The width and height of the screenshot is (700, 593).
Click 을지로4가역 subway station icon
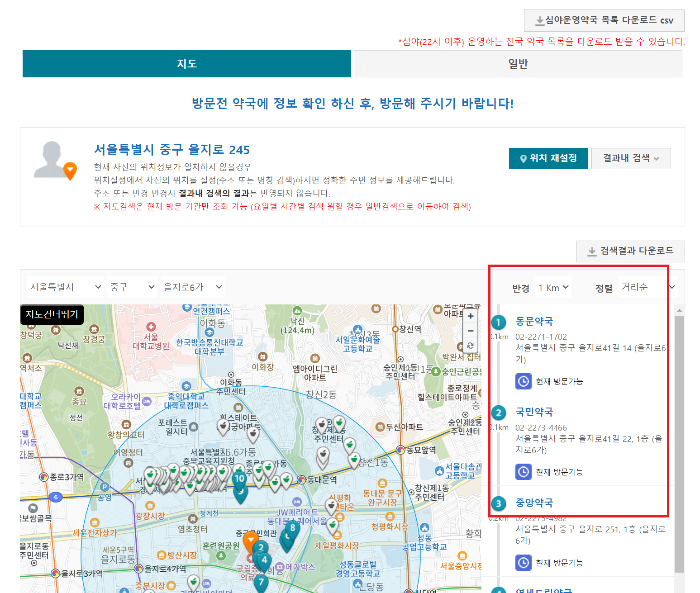139,569
